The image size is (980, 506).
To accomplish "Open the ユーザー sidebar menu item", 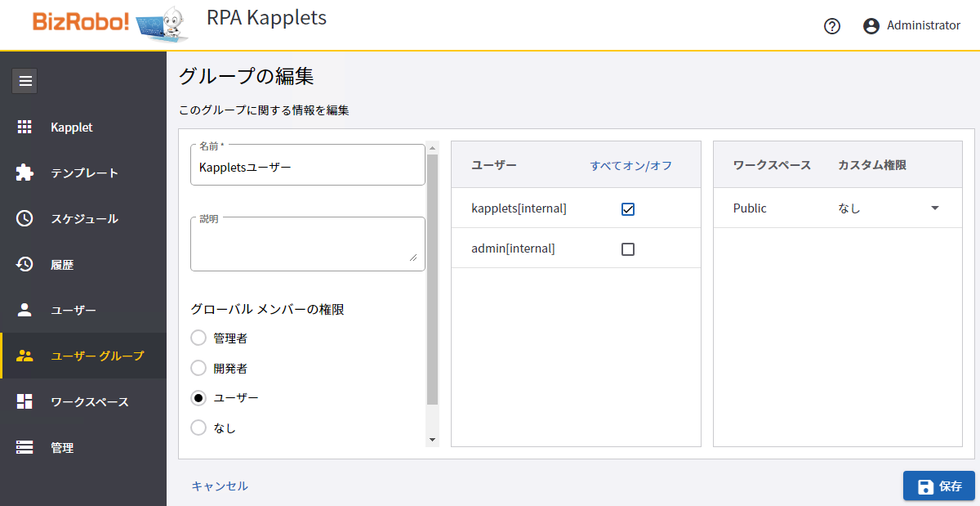I will (83, 311).
